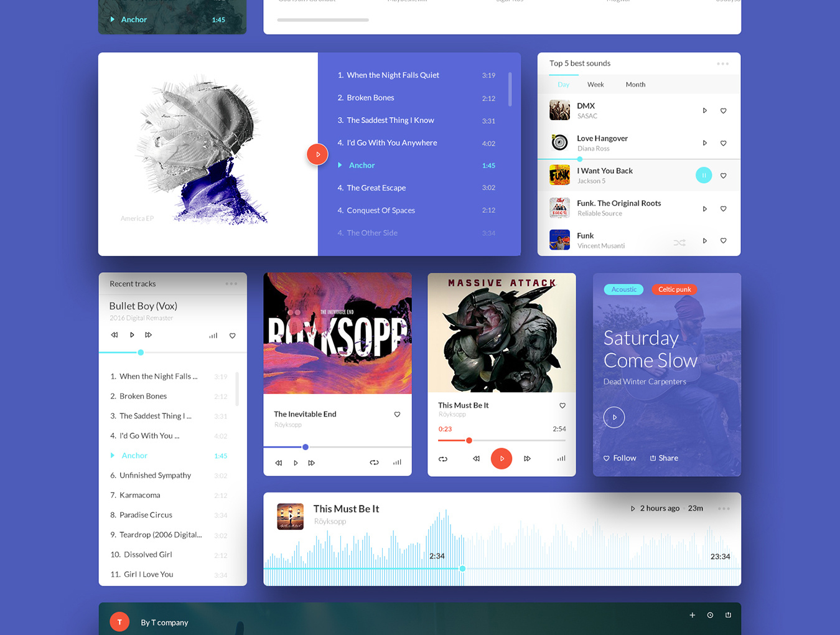Click the orange play button beside the album art
The height and width of the screenshot is (635, 840).
pyautogui.click(x=317, y=154)
